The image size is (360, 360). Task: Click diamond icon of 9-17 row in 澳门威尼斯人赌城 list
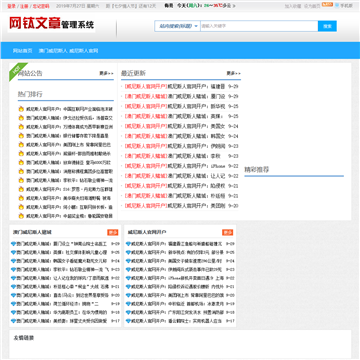[x=13, y=321]
